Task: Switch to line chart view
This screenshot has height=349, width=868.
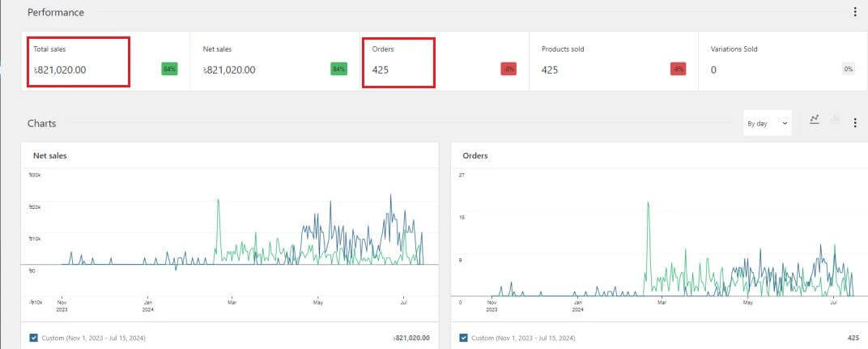Action: 815,120
